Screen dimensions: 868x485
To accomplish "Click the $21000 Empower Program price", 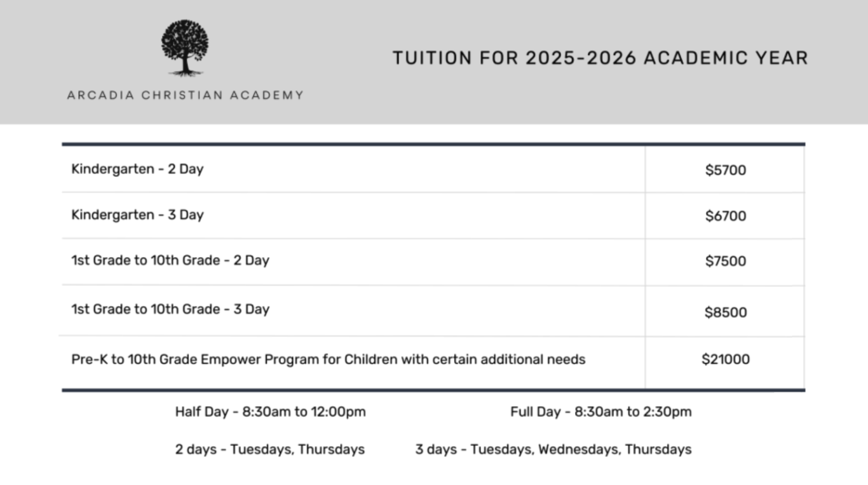I will (725, 359).
